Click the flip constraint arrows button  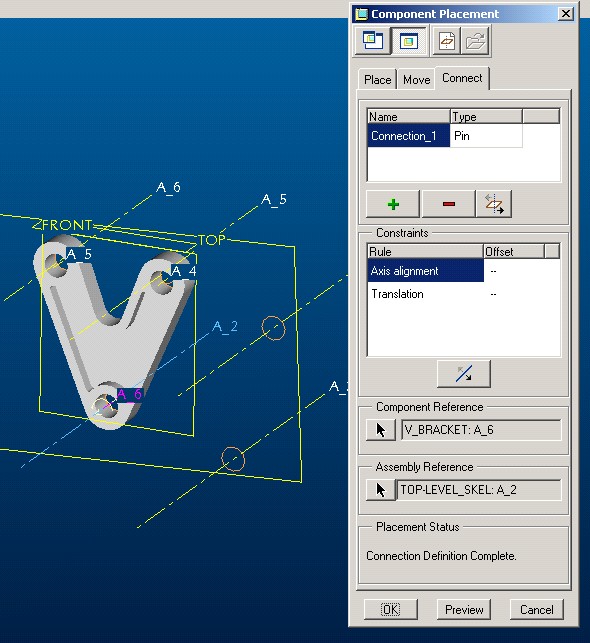(464, 374)
